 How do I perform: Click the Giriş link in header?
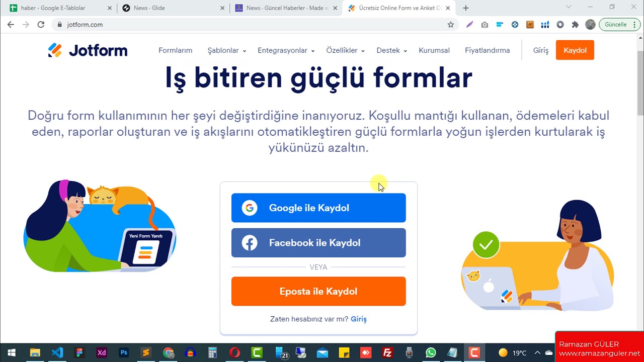point(541,50)
